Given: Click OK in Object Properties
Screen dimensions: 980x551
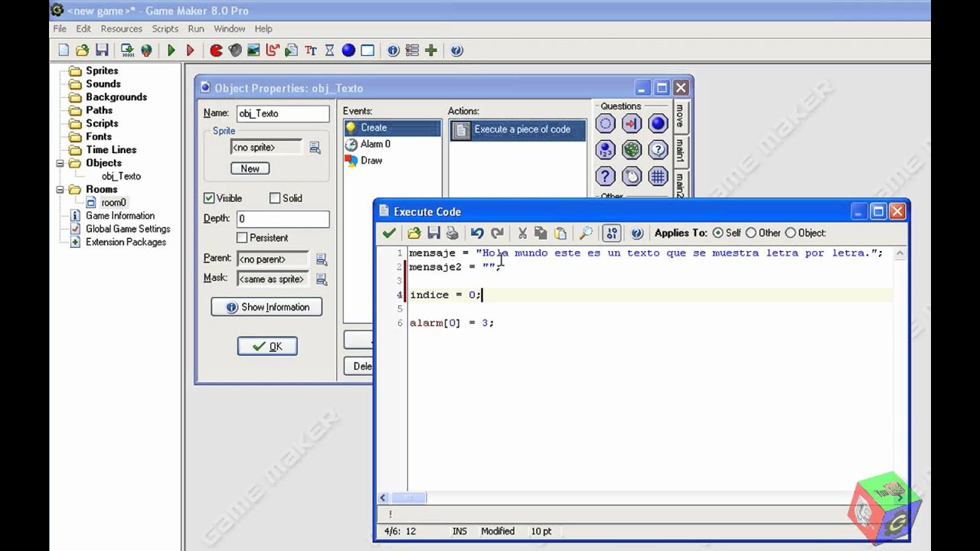Looking at the screenshot, I should pyautogui.click(x=267, y=347).
